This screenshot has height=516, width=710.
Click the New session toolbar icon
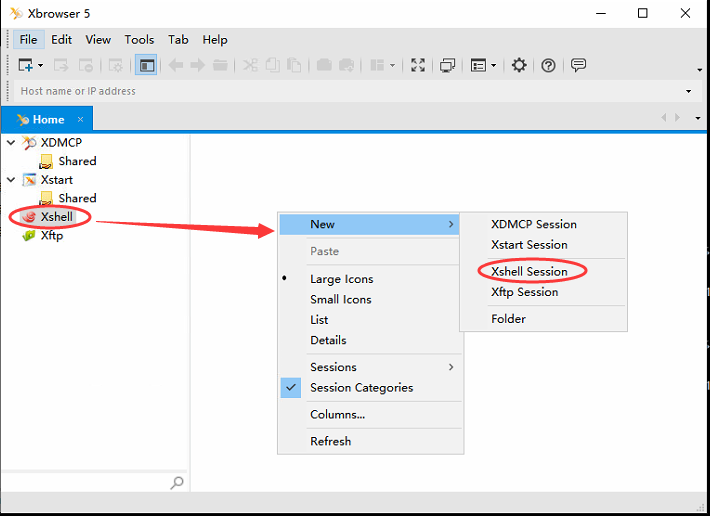pos(25,65)
